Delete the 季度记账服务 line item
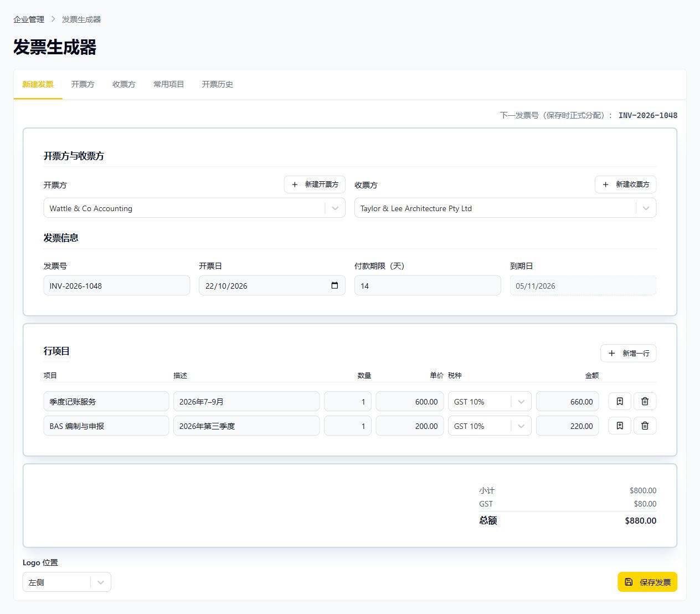The image size is (700, 614). coord(645,401)
